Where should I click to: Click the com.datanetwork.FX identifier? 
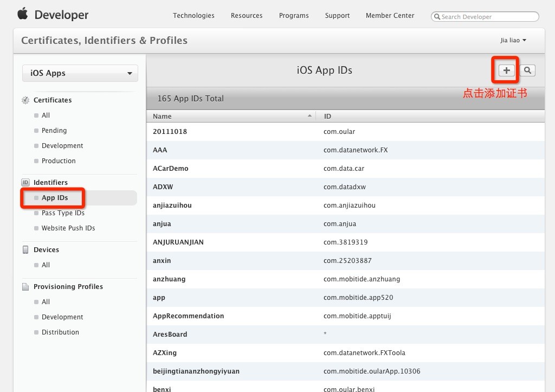(x=356, y=150)
